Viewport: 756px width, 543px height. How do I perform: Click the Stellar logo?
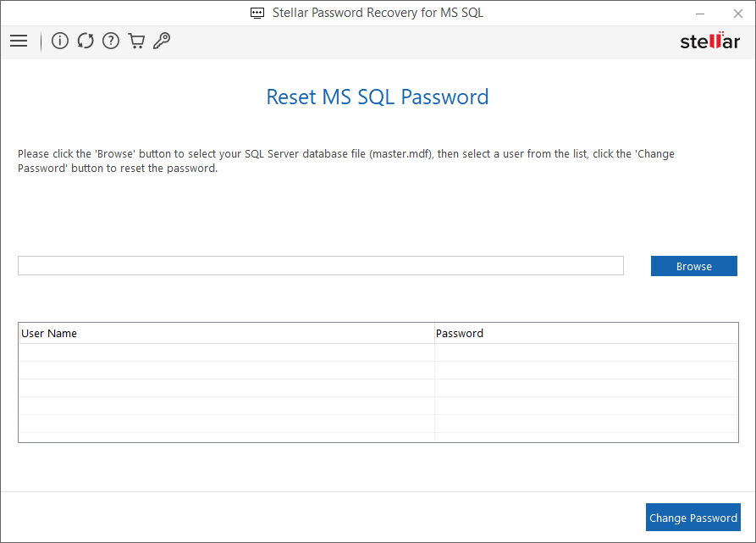[709, 40]
